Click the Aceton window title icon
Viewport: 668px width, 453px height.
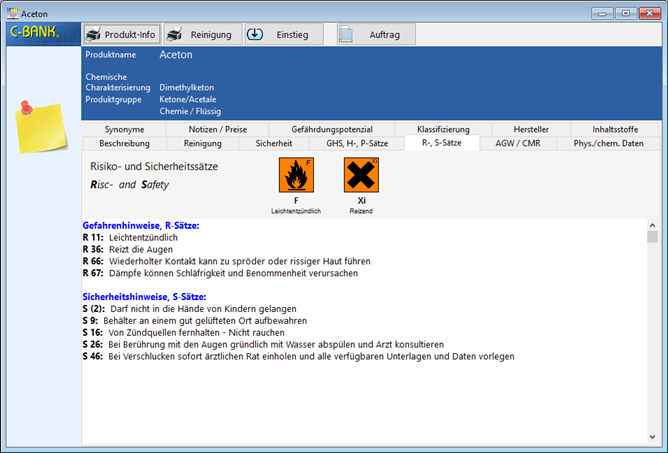point(12,12)
